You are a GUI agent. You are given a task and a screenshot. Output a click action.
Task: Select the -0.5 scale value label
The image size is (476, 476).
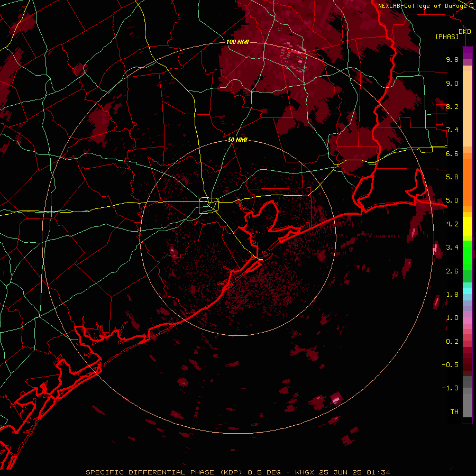click(x=450, y=365)
